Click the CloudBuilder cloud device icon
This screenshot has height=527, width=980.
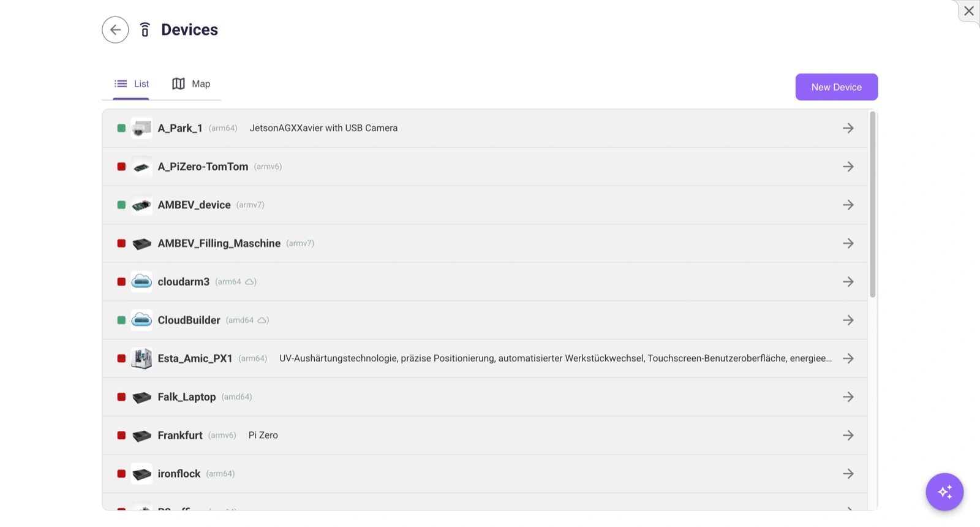[x=141, y=320]
